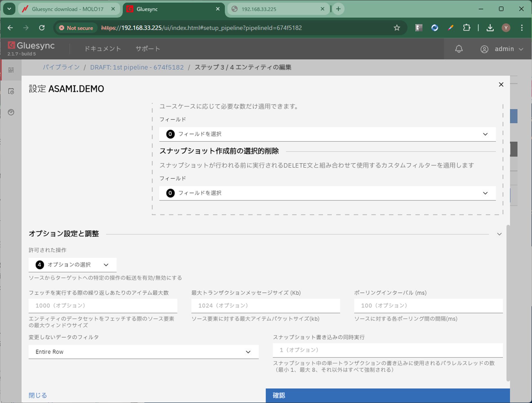This screenshot has width=532, height=403.
Task: Switch to the Gluesync download - MOLO17 tab
Action: click(68, 9)
